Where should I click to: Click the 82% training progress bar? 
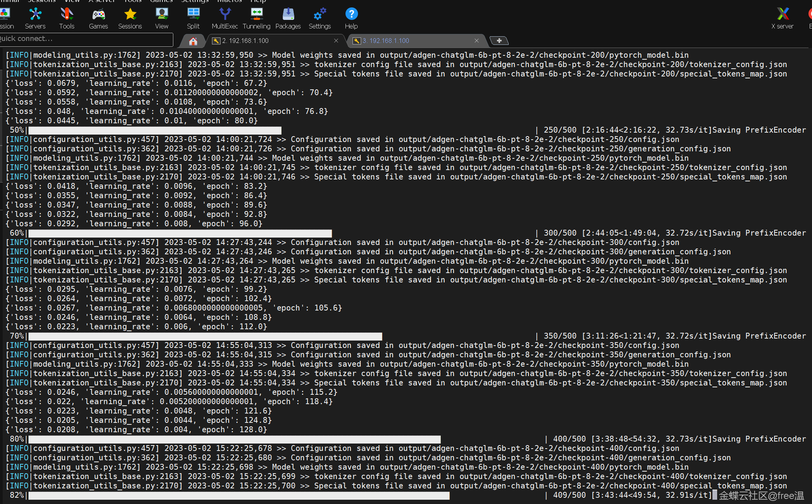pos(239,495)
